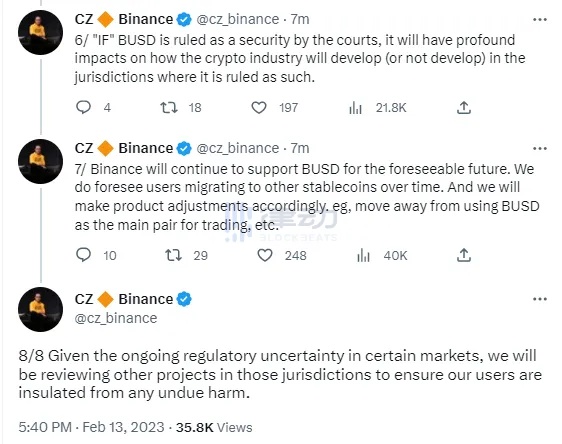Open @cz_binance handle under the 8/8 tweet name

(116, 318)
